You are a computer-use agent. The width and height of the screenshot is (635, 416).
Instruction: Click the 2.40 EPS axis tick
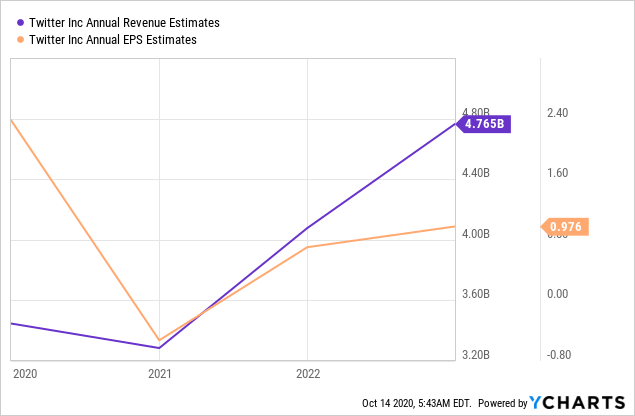[558, 113]
